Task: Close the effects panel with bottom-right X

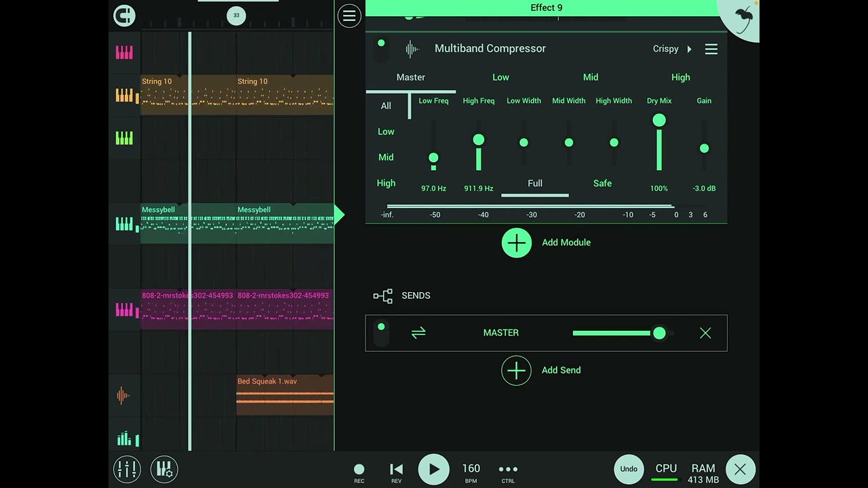Action: 741,469
